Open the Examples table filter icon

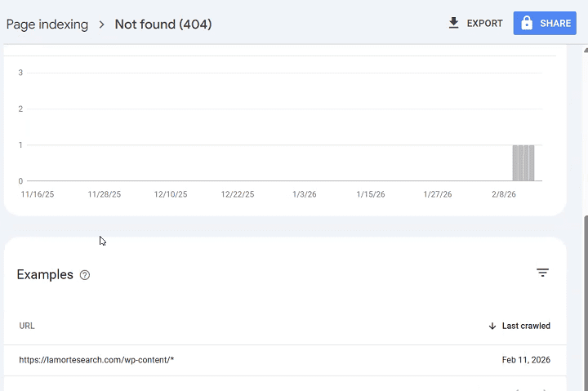point(542,273)
